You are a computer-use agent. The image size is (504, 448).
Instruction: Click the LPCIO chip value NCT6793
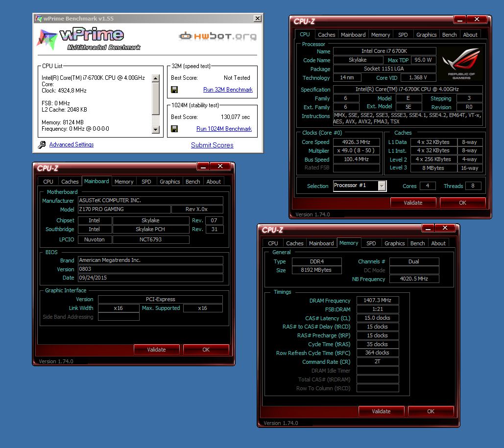(x=151, y=239)
